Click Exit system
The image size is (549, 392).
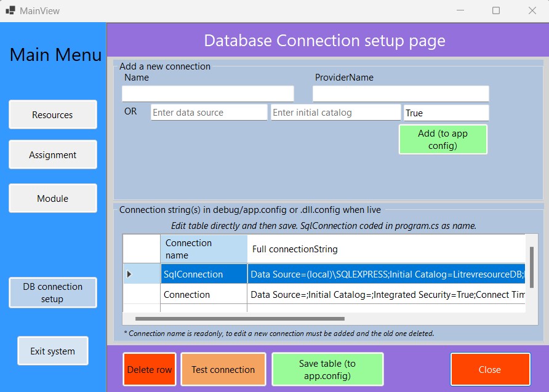52,350
